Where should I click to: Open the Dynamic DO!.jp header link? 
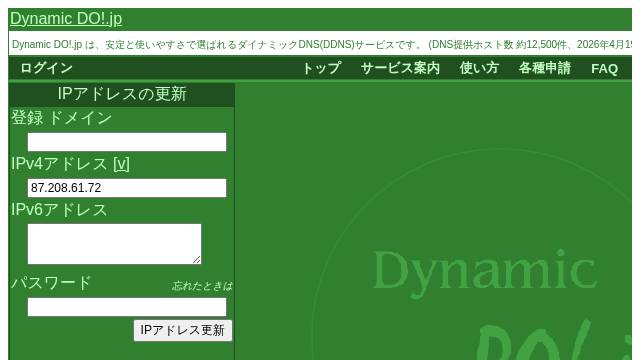click(66, 19)
